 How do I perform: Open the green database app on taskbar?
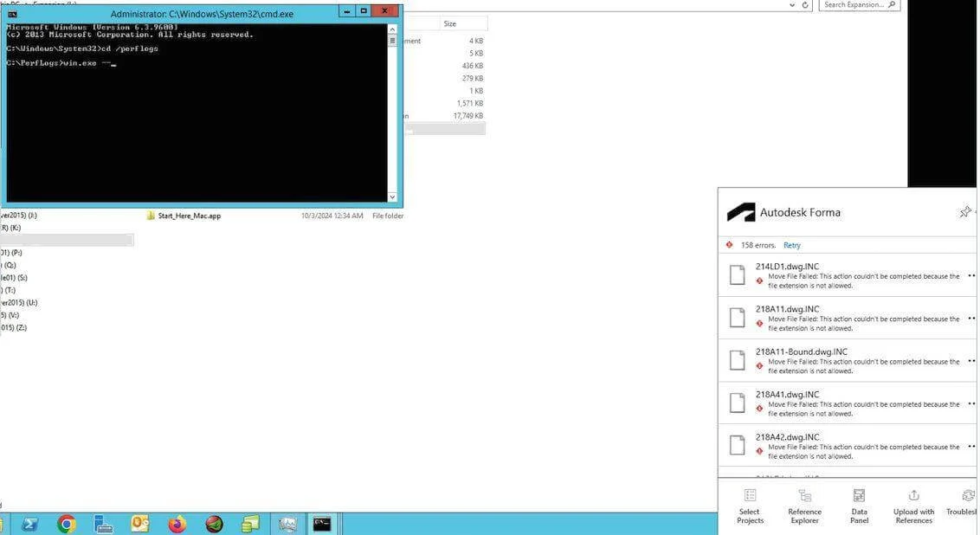click(250, 524)
